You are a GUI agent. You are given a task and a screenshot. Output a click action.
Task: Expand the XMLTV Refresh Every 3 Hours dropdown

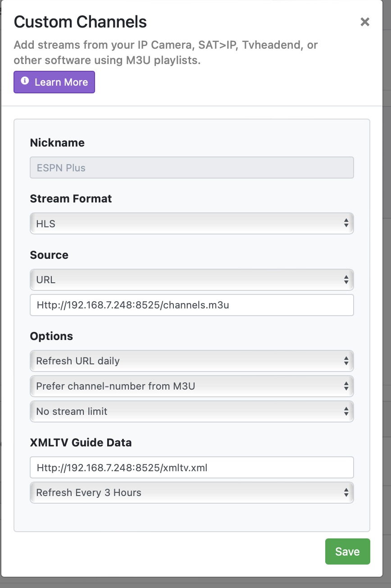coord(191,492)
